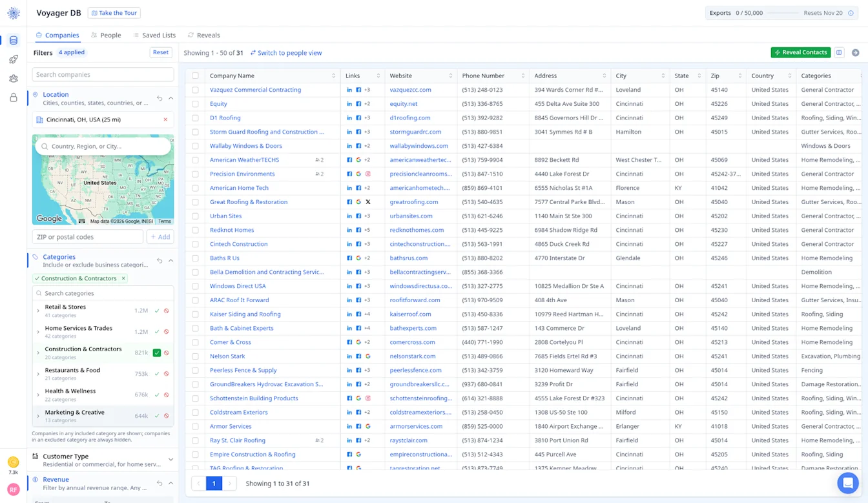Click Switch to people view link
Image resolution: width=868 pixels, height=503 pixels.
[x=286, y=53]
